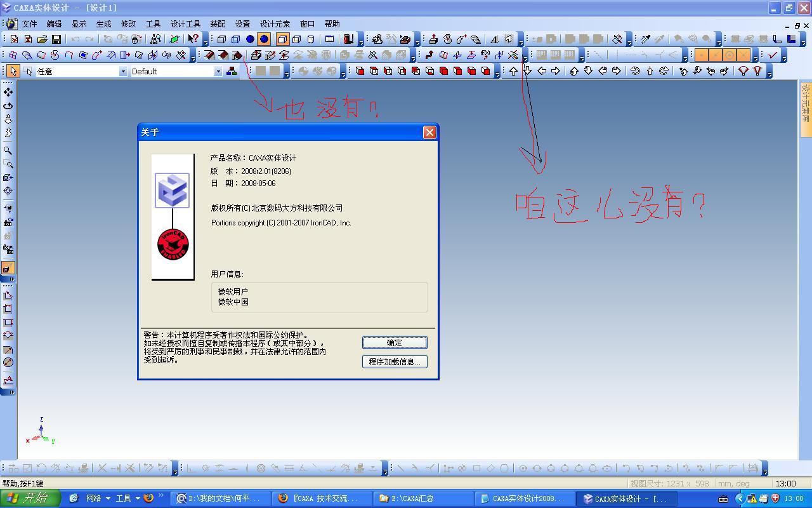
Task: Click the Save floppy disk icon
Action: pos(56,39)
